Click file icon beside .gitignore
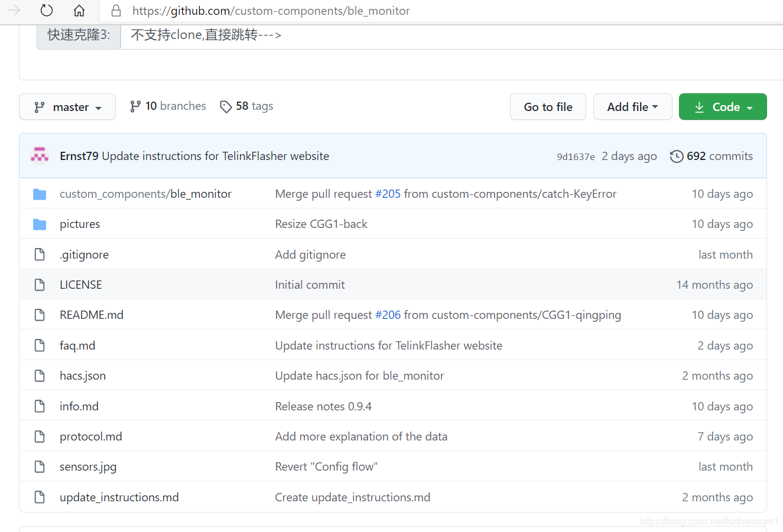This screenshot has width=783, height=532. (40, 254)
